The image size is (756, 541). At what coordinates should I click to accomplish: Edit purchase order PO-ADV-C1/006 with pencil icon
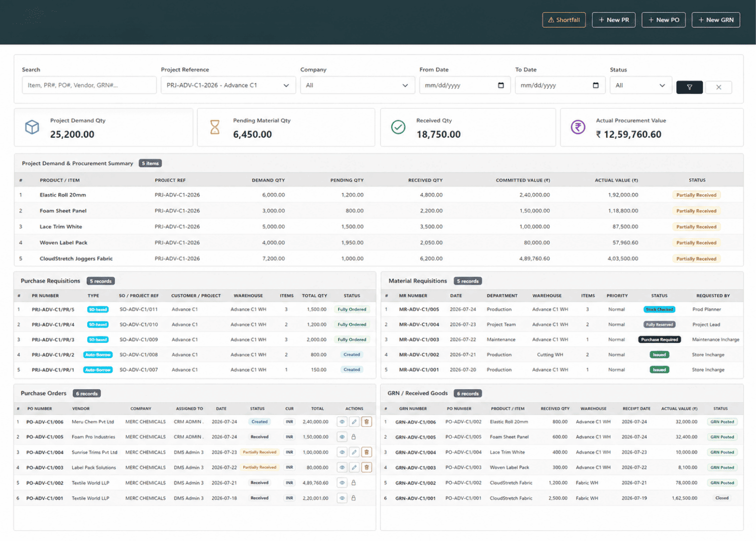click(x=354, y=421)
